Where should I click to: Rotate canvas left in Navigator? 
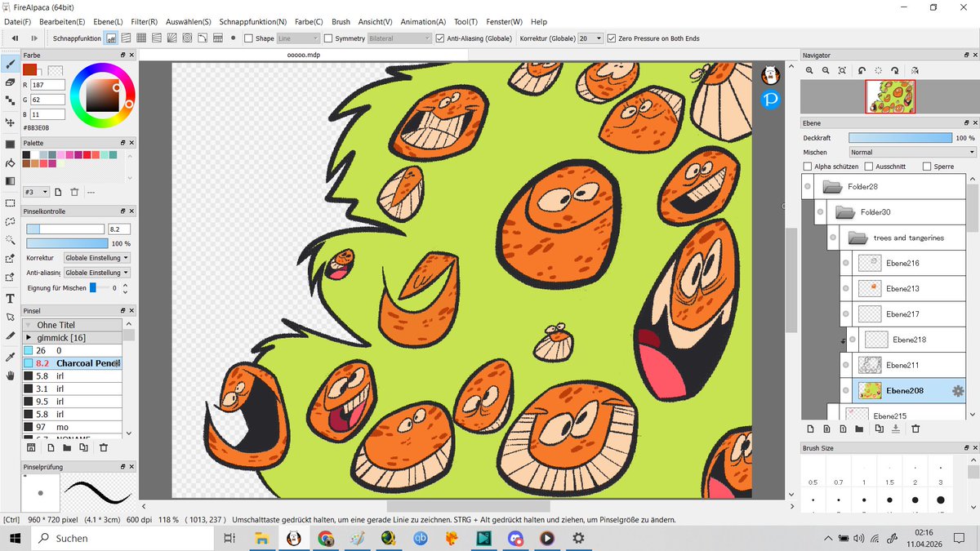pyautogui.click(x=861, y=71)
